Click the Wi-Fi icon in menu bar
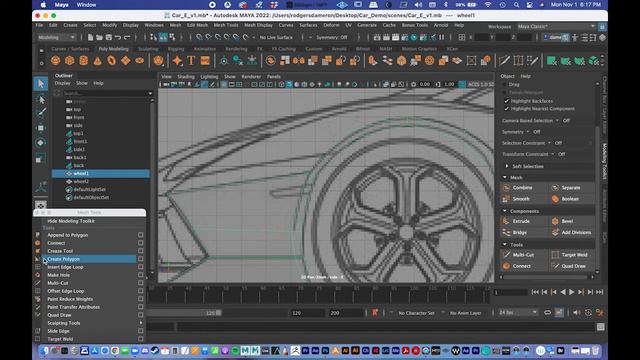 488,5
